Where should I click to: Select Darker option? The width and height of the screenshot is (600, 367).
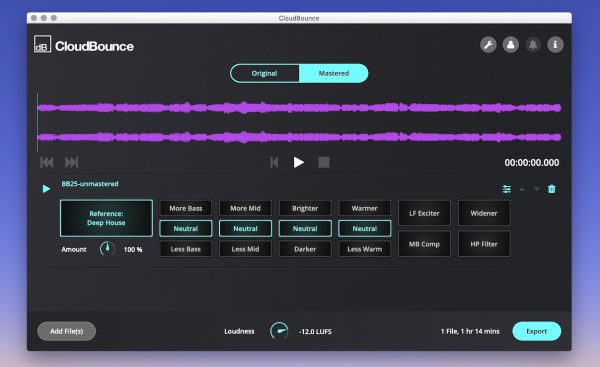pos(305,249)
